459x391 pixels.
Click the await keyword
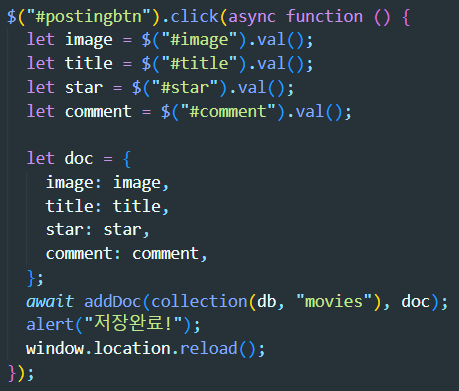pyautogui.click(x=50, y=301)
